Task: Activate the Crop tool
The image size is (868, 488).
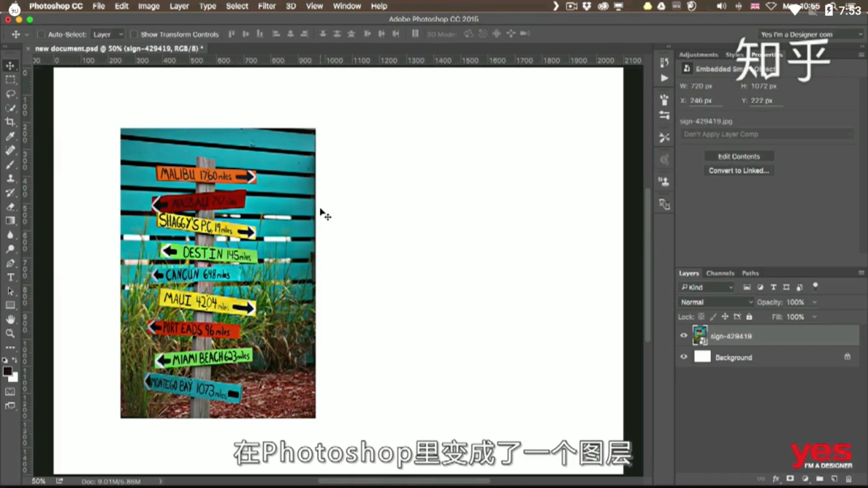Action: (10, 122)
